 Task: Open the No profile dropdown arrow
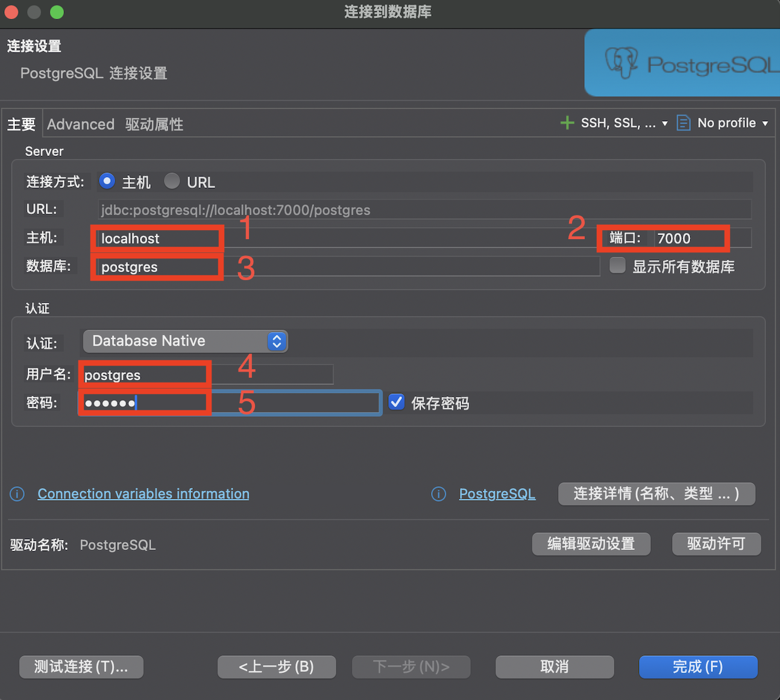coord(765,123)
